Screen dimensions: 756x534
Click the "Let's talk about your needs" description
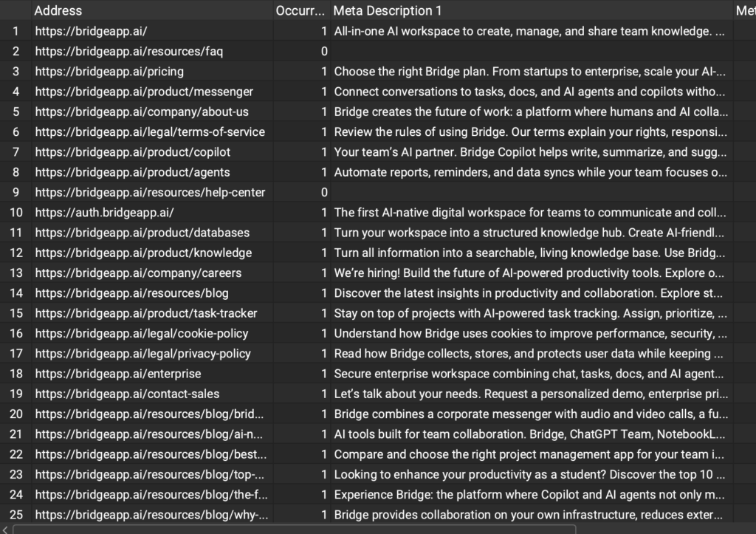click(x=529, y=394)
